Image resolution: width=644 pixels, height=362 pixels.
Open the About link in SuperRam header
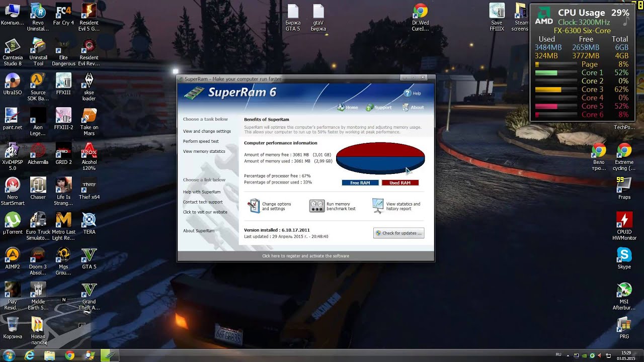(413, 108)
